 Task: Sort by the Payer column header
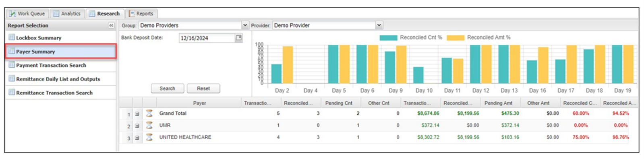click(199, 103)
